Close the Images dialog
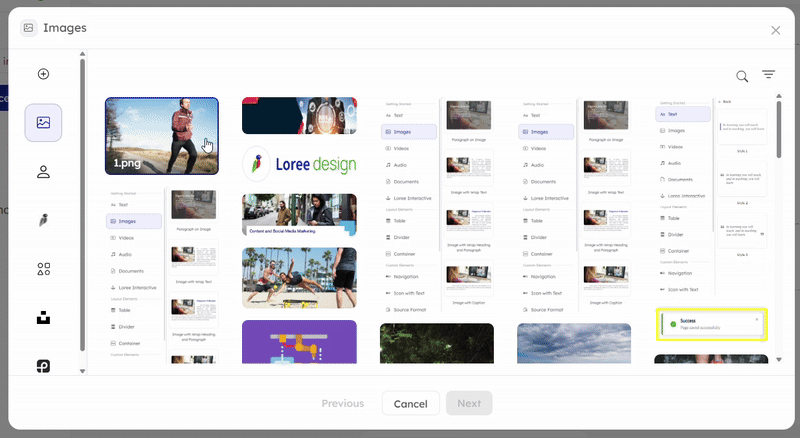This screenshot has width=800, height=438. point(776,31)
